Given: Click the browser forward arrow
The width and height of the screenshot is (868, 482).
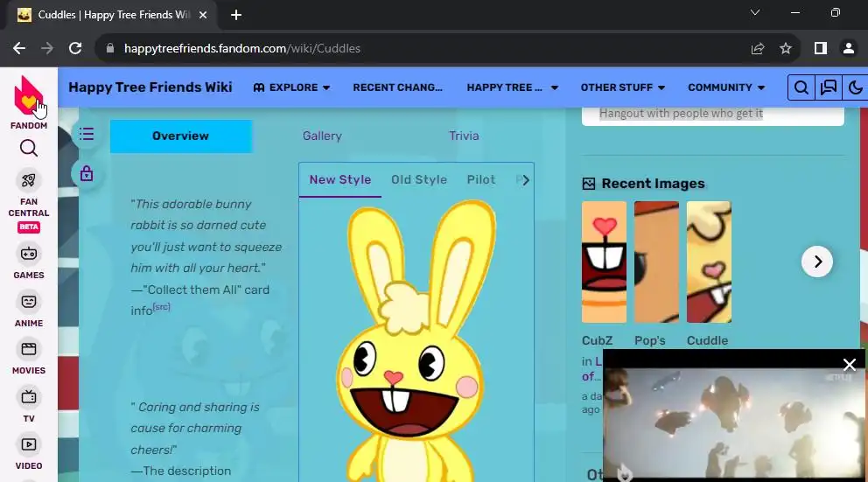Looking at the screenshot, I should click(47, 49).
